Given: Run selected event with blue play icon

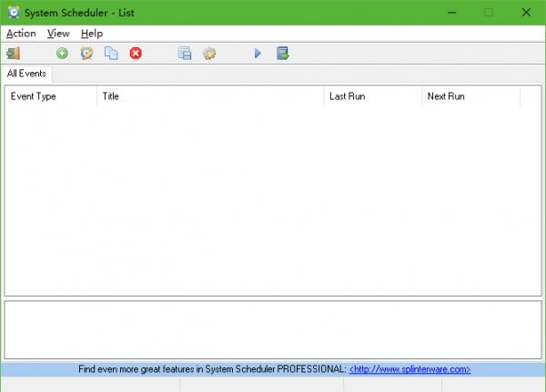Looking at the screenshot, I should 258,54.
